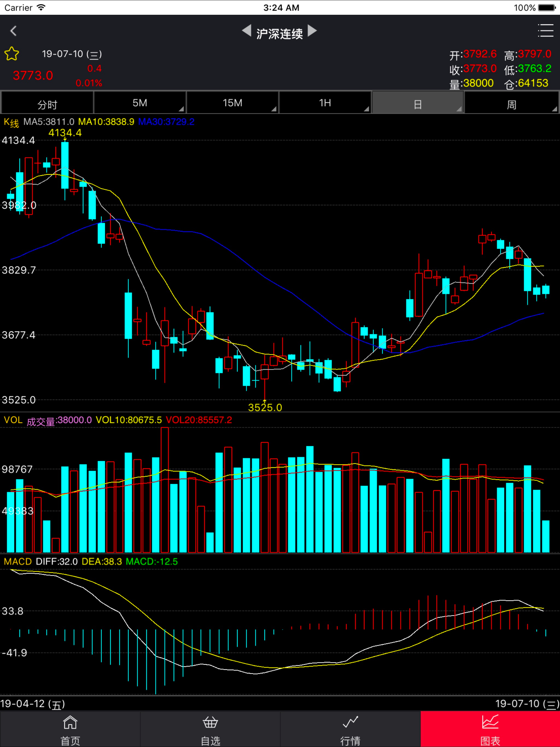This screenshot has height=747, width=560.
Task: Tap the 3:24 AM status clock
Action: point(281,7)
